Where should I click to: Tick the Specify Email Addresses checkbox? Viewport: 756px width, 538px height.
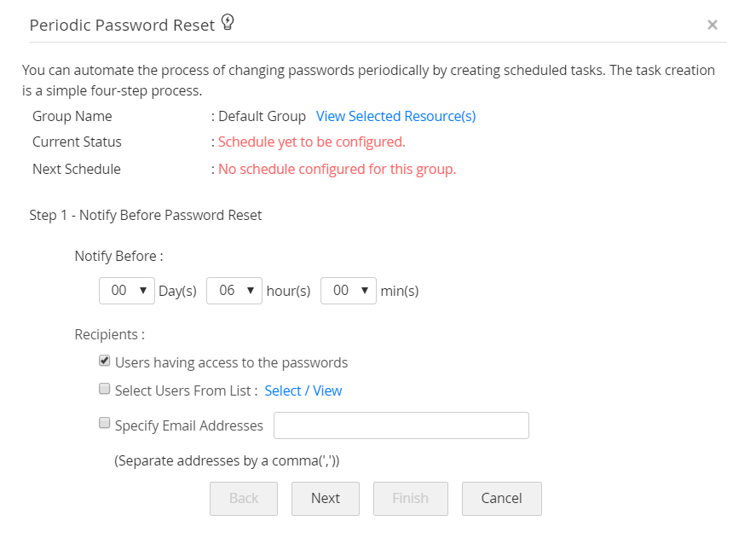click(x=105, y=423)
